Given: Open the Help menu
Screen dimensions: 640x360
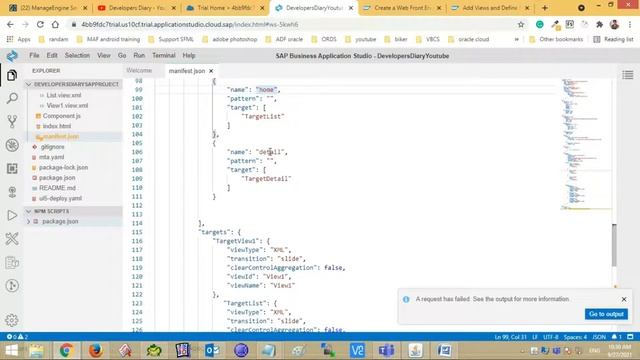Looking at the screenshot, I should [x=189, y=56].
